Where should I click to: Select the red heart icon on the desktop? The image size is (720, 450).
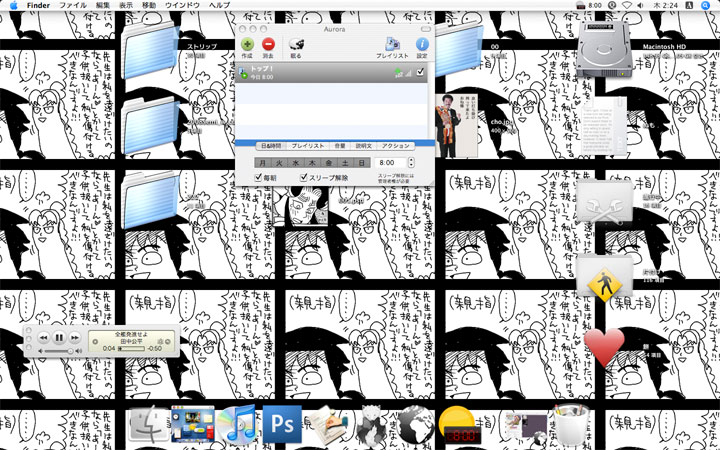[x=604, y=347]
